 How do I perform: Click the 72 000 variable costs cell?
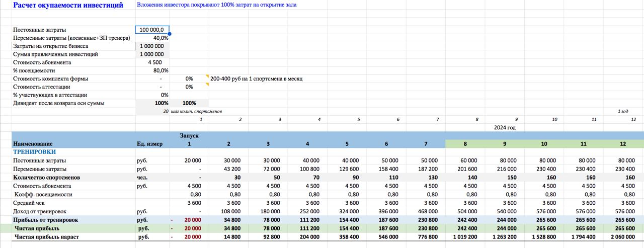(268, 169)
